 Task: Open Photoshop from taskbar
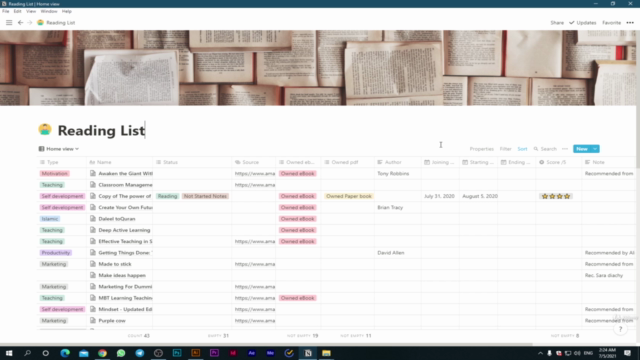(x=177, y=353)
